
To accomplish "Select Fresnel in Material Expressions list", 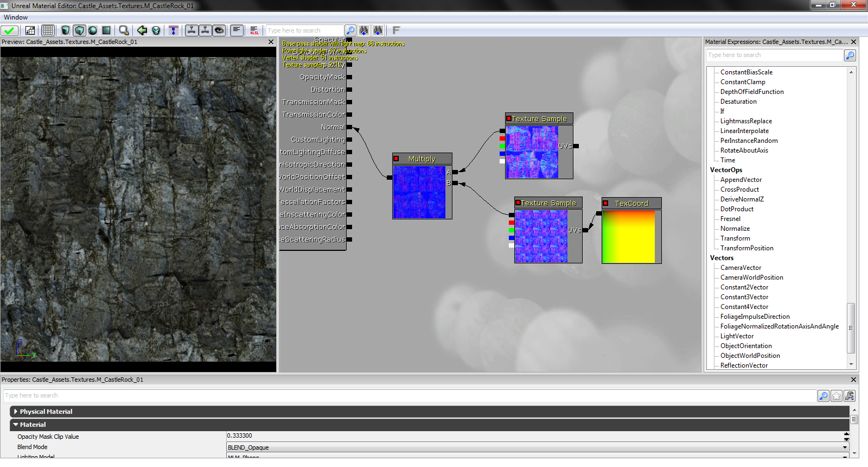I will coord(730,219).
